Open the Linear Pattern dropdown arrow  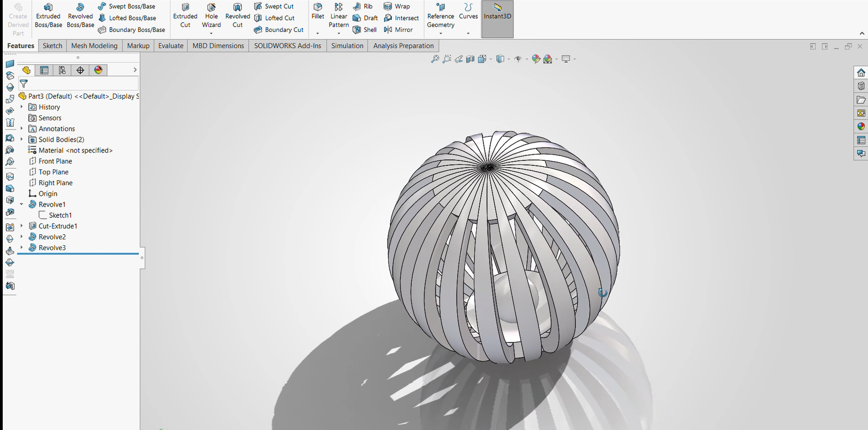pyautogui.click(x=339, y=33)
